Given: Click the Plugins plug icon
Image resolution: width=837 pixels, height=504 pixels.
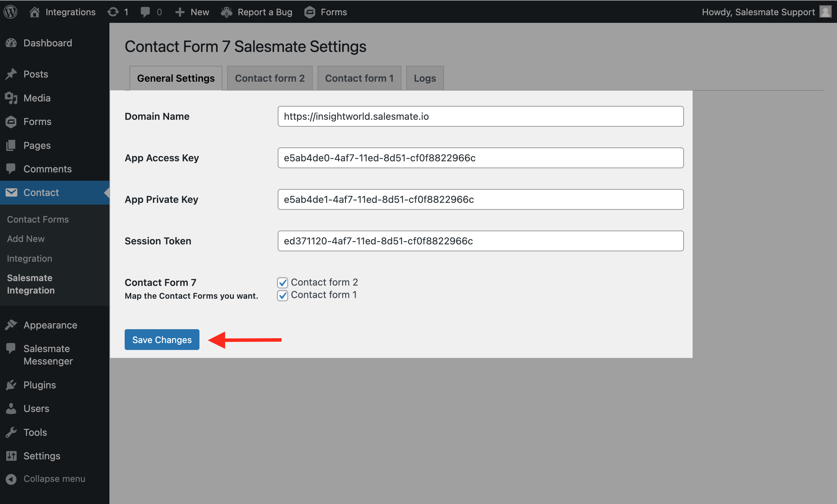Looking at the screenshot, I should 11,385.
